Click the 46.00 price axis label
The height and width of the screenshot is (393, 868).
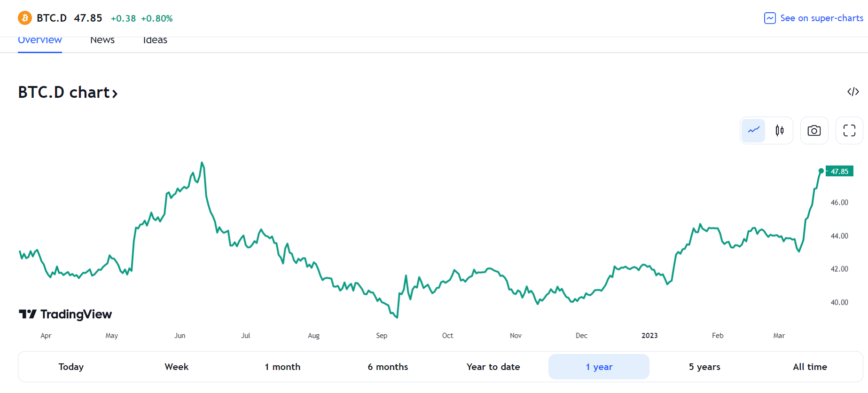tap(839, 203)
